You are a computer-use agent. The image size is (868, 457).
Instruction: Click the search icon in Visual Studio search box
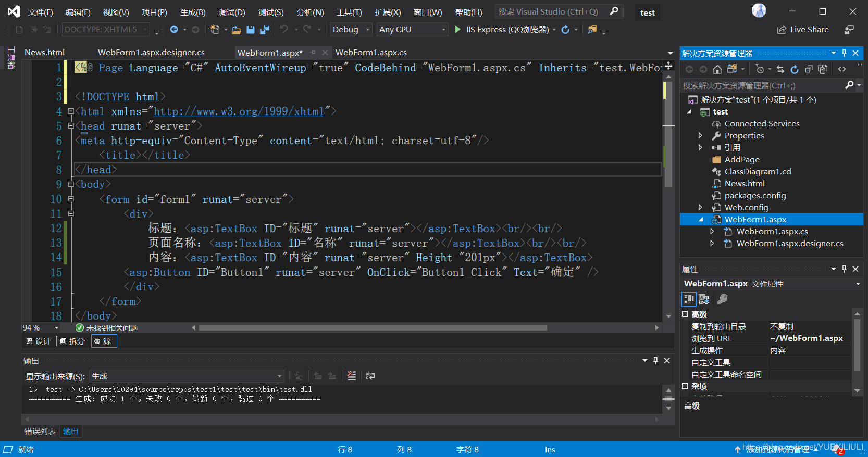(614, 11)
